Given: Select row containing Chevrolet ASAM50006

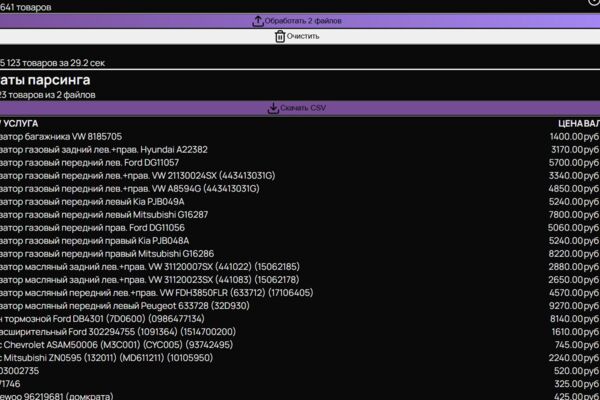Looking at the screenshot, I should point(300,345).
